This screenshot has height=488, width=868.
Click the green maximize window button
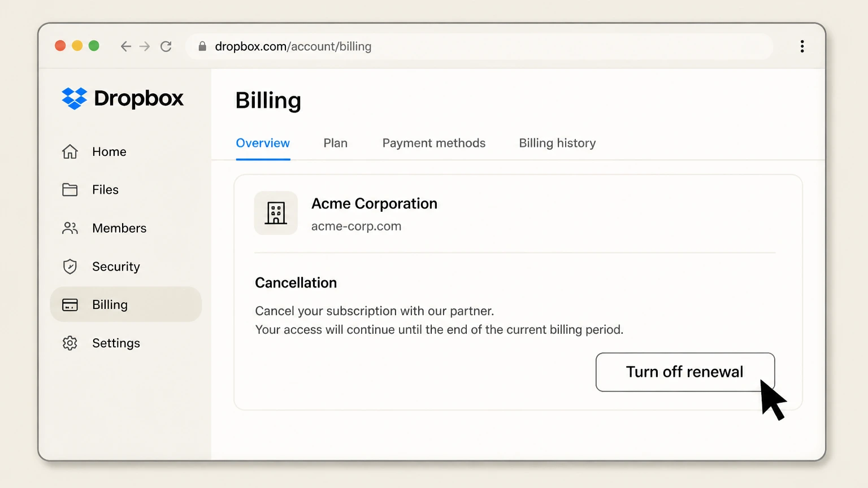click(x=94, y=46)
